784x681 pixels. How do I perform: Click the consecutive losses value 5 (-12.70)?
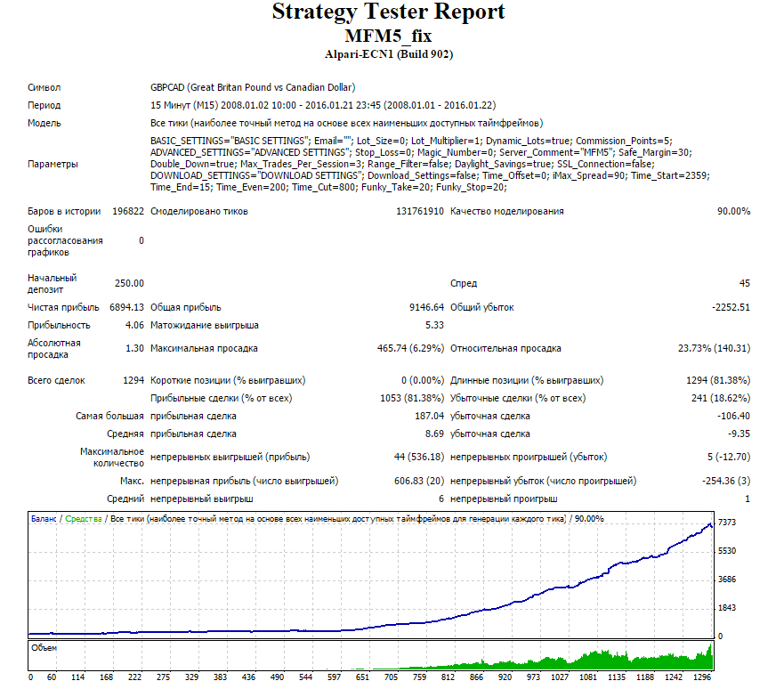point(729,457)
